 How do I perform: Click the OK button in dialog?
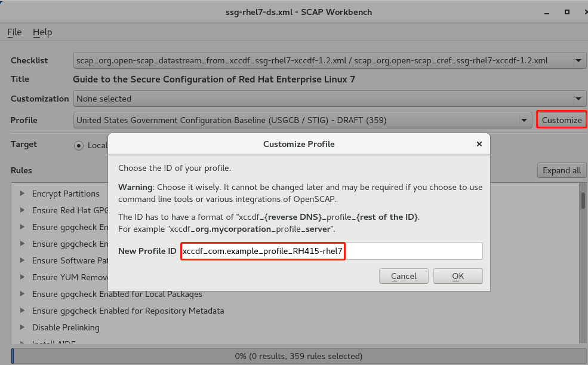pos(458,276)
